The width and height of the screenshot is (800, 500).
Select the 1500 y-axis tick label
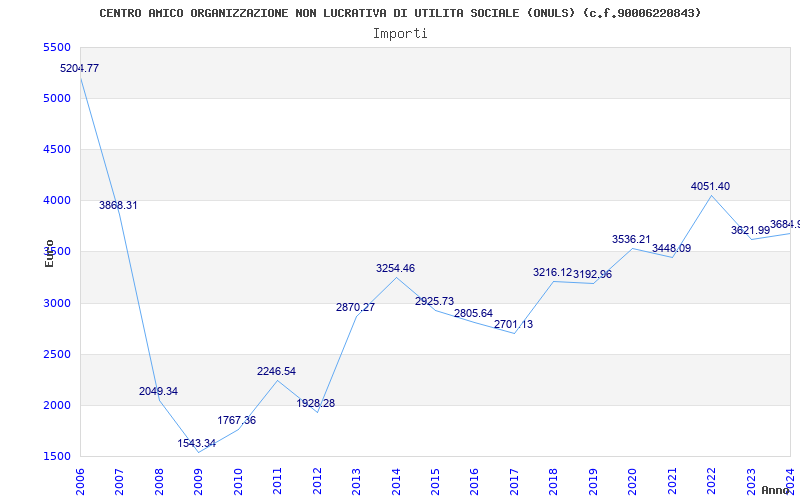click(57, 457)
